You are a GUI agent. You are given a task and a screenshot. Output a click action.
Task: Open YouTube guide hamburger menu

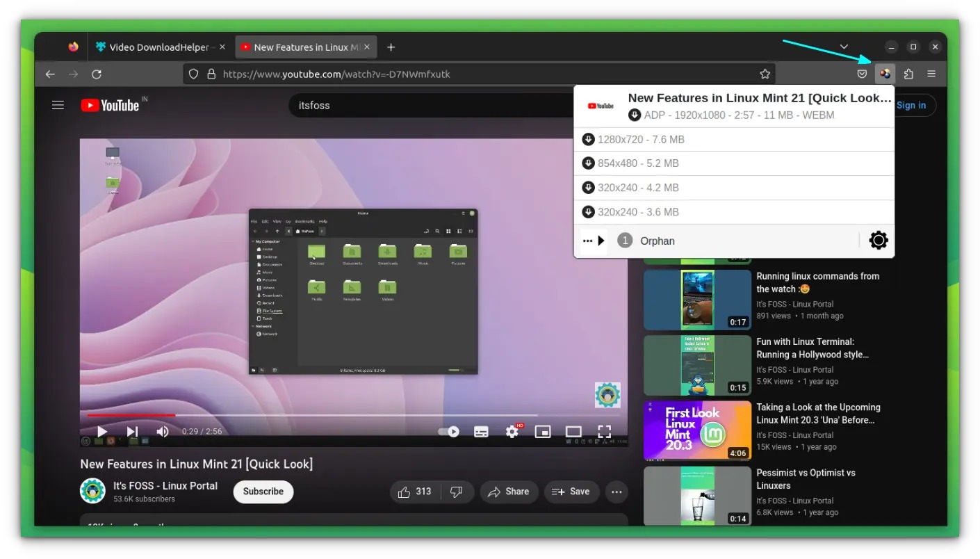[x=58, y=105]
